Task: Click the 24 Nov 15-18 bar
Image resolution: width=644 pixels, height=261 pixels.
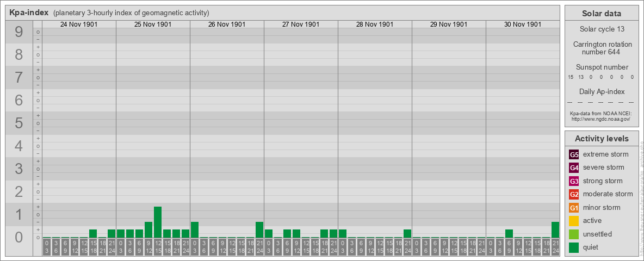Action: 93,233
